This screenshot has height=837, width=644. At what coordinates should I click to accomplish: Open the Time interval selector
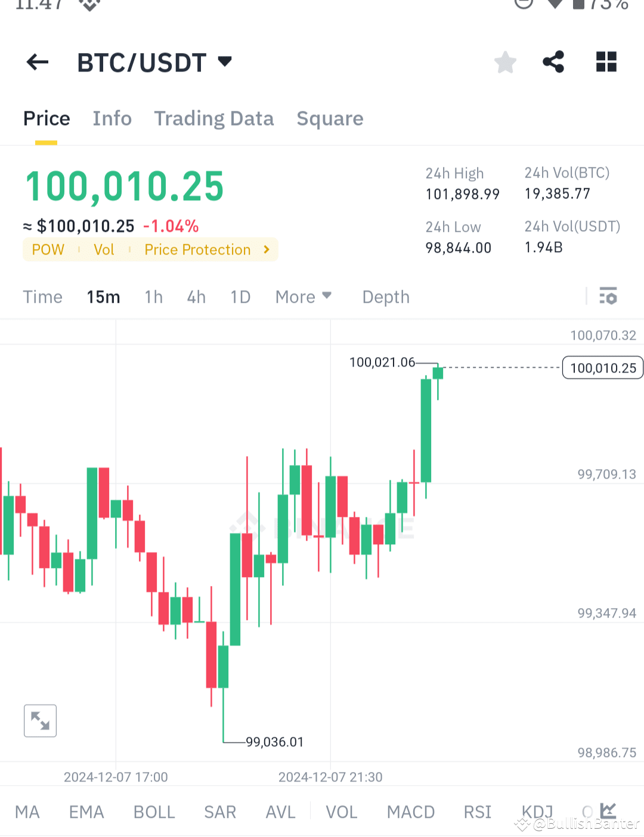coord(42,296)
